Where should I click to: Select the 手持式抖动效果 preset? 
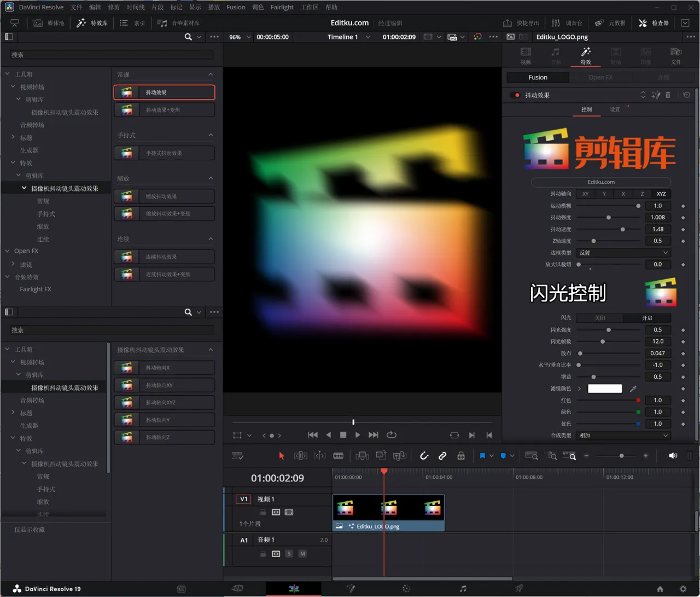click(164, 153)
